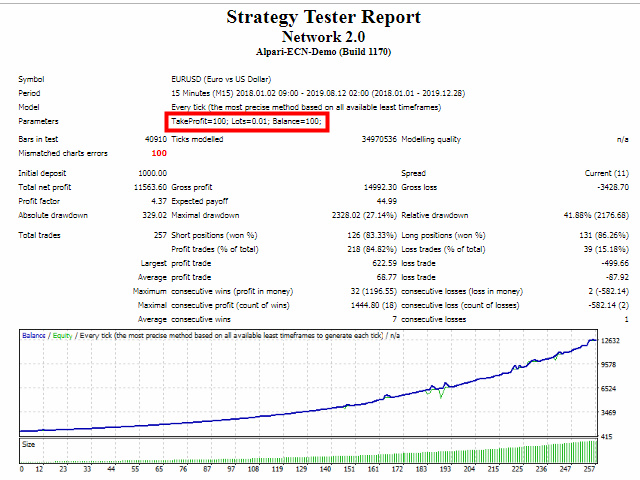Select net profit value '11563.60'
This screenshot has height=480, width=640.
pos(151,187)
